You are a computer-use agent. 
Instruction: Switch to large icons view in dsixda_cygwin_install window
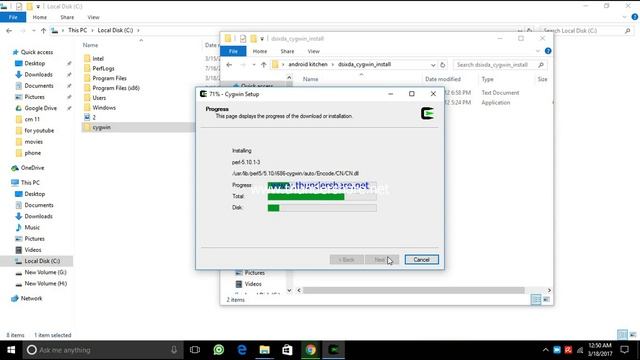(x=546, y=300)
